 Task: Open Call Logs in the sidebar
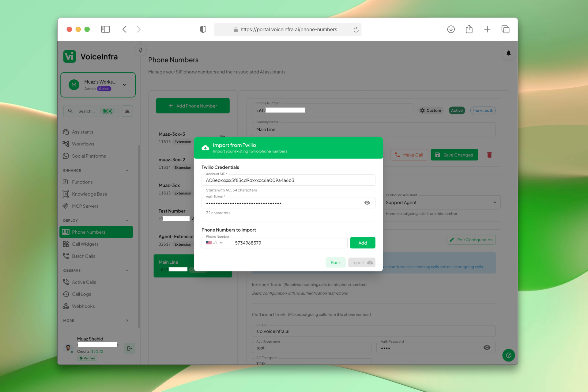[96, 294]
